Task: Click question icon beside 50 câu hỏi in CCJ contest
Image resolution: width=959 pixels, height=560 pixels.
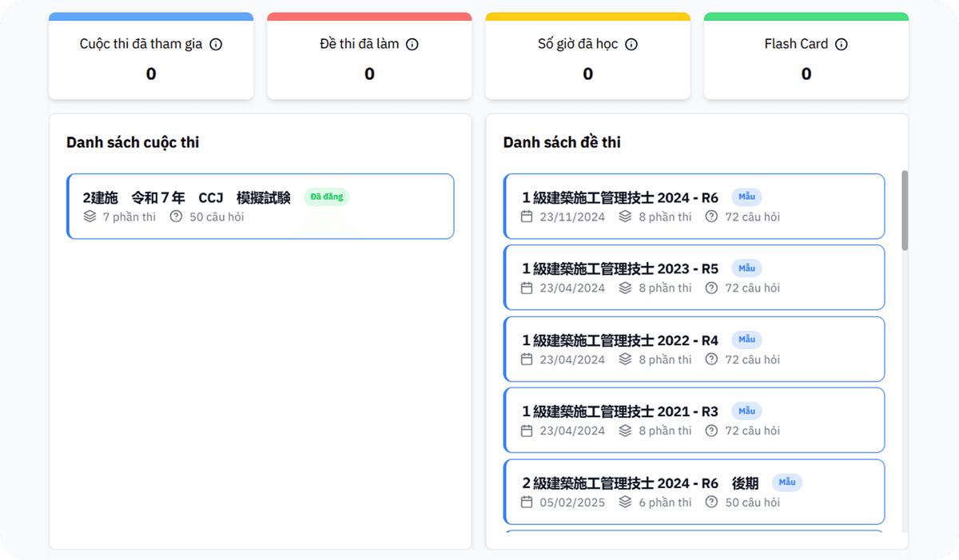Action: tap(176, 216)
